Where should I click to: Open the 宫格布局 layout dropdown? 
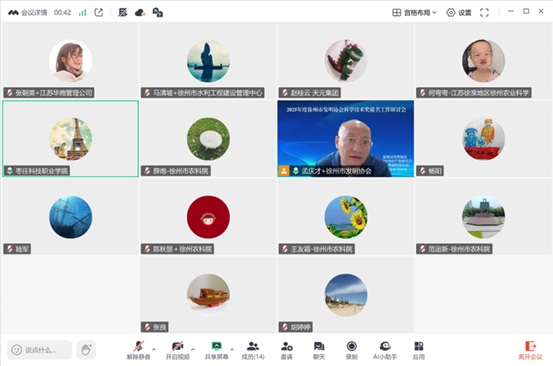click(x=414, y=13)
